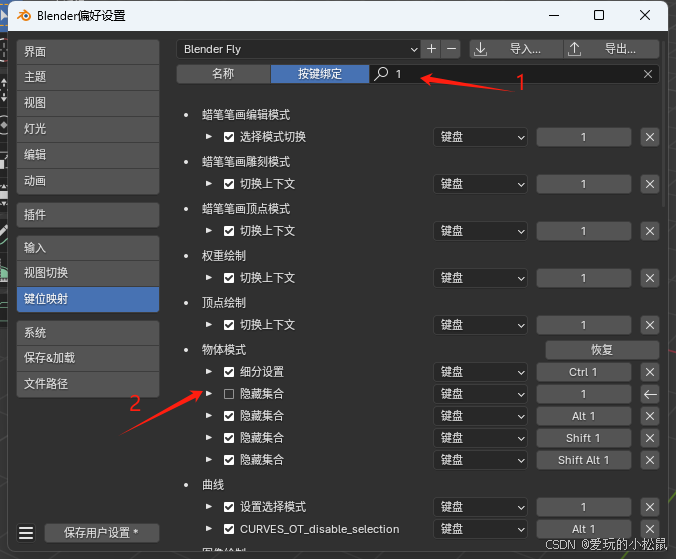This screenshot has width=676, height=559.
Task: Open the 保存&加载 section
Action: click(x=88, y=358)
